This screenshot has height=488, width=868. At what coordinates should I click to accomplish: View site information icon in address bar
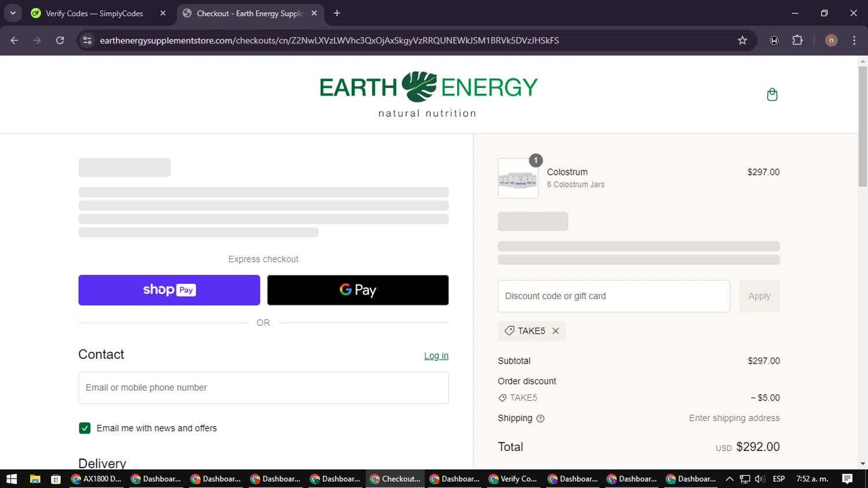pyautogui.click(x=87, y=41)
